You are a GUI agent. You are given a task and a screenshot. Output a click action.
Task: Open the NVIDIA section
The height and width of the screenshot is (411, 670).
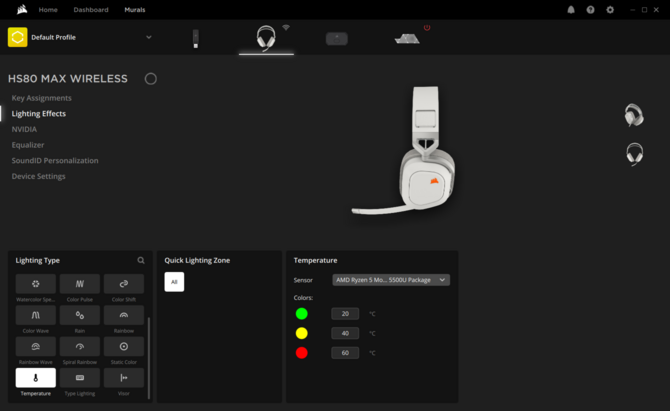point(24,129)
